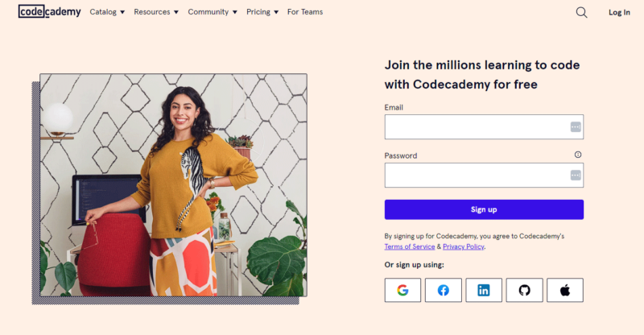Open the Pricing dropdown menu
644x335 pixels.
pos(262,12)
